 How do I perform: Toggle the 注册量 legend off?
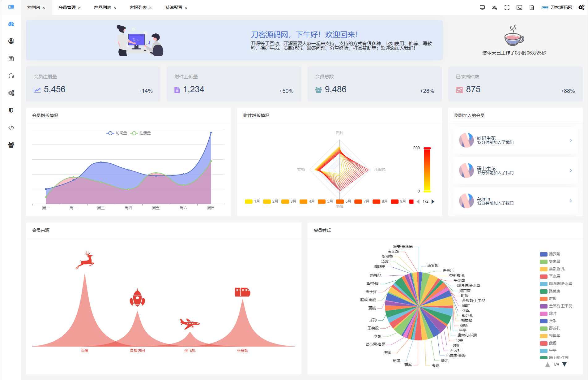pos(142,133)
